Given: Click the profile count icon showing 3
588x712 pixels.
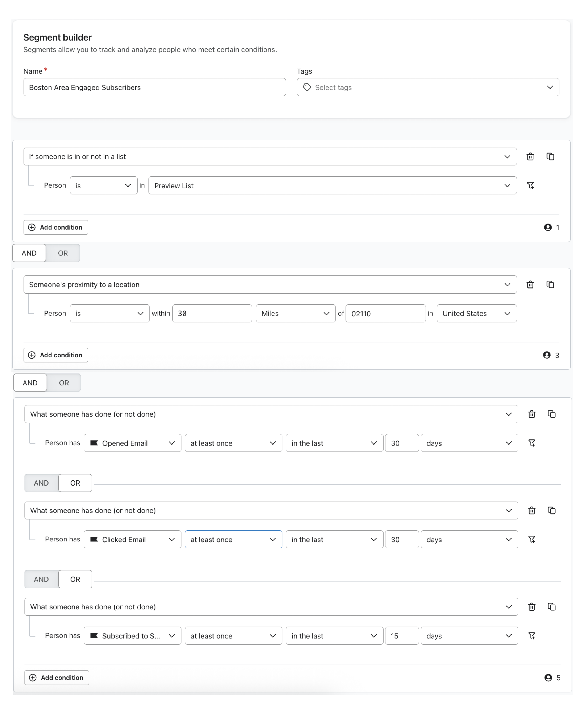Looking at the screenshot, I should (547, 355).
